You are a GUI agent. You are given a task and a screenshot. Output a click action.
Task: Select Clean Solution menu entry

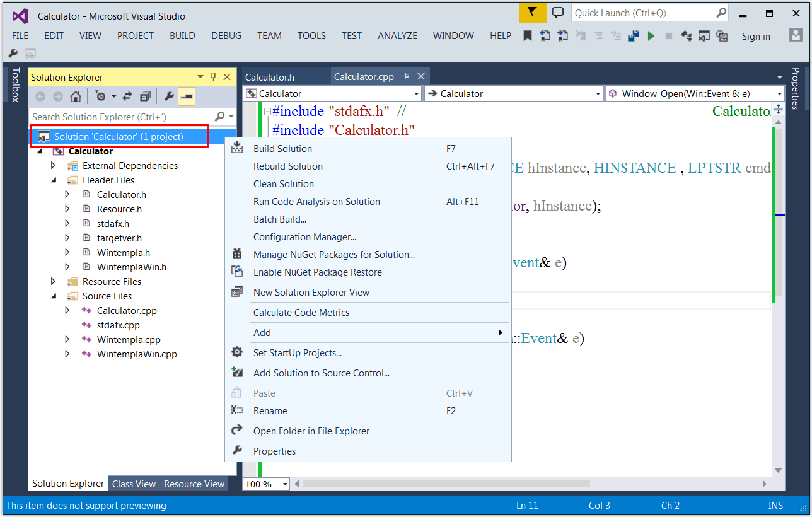click(368, 184)
